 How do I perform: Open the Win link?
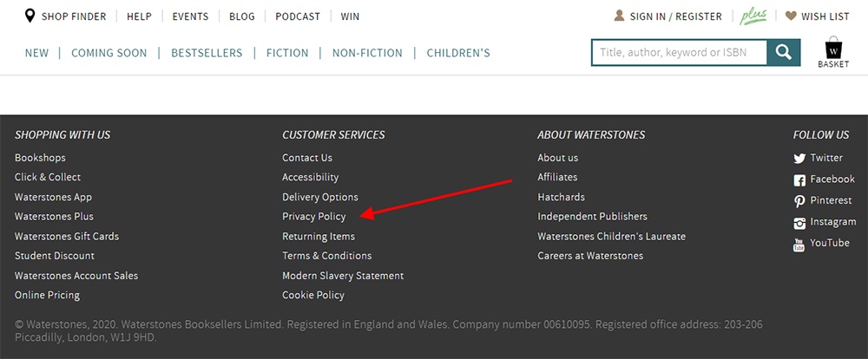point(350,16)
